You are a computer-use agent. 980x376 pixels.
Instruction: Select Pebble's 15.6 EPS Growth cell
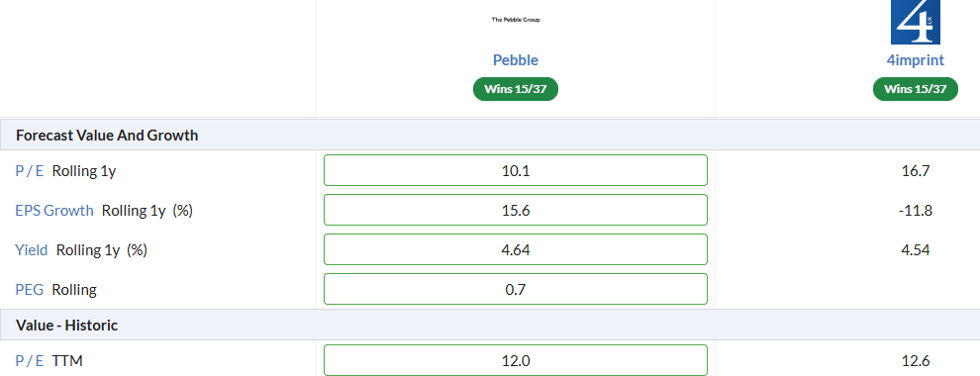click(516, 210)
